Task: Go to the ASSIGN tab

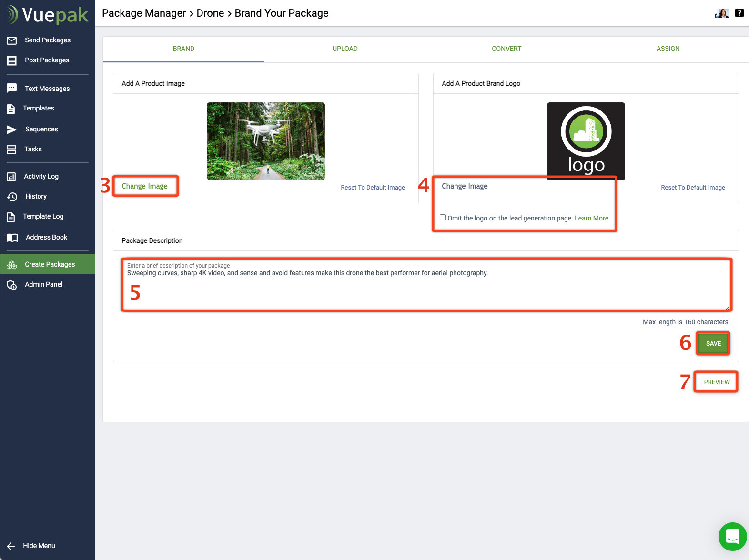Action: [x=668, y=49]
